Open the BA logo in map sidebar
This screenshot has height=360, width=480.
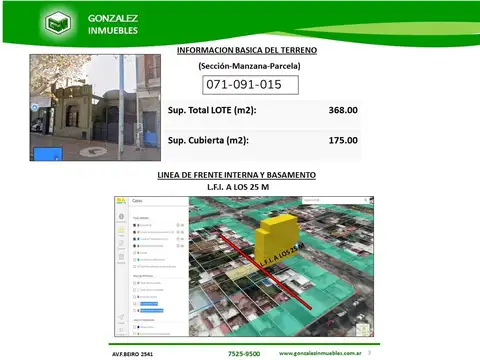(x=121, y=200)
